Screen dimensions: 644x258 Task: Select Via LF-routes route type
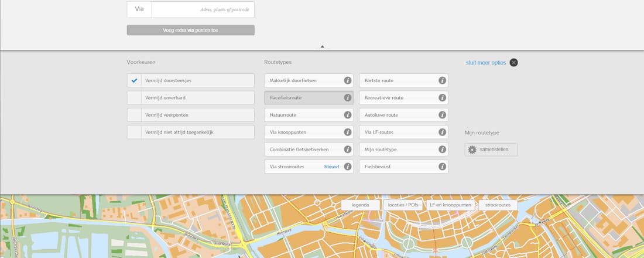point(403,133)
